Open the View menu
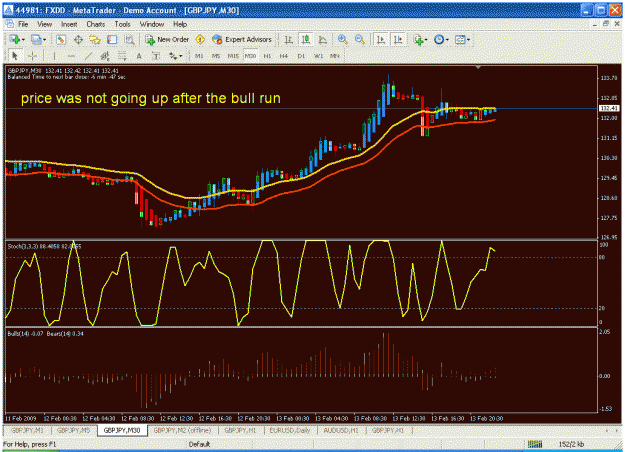This screenshot has width=625, height=452. click(45, 24)
